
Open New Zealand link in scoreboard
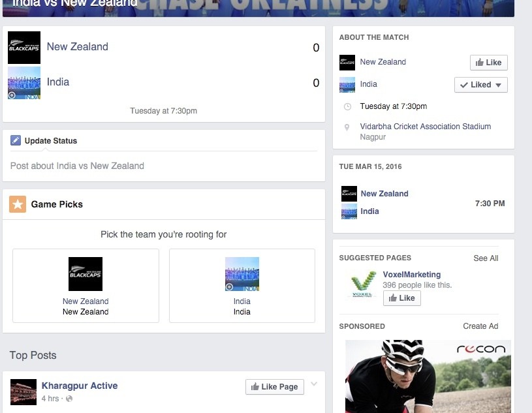[78, 46]
